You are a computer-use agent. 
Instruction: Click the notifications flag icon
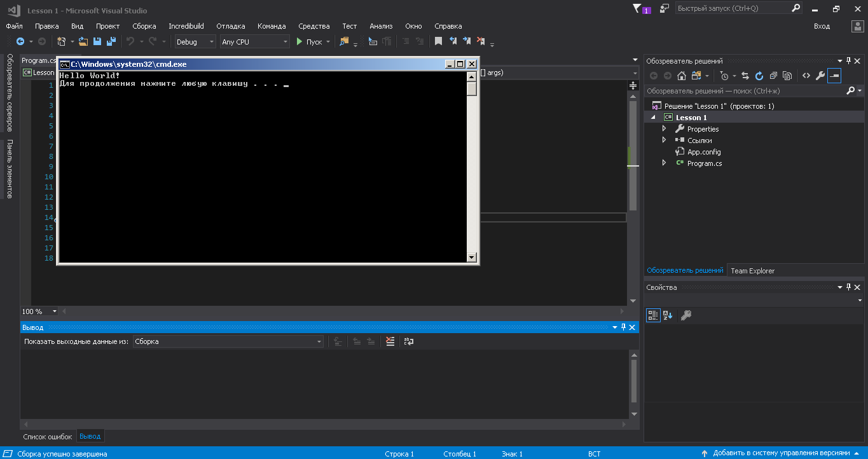click(x=638, y=9)
